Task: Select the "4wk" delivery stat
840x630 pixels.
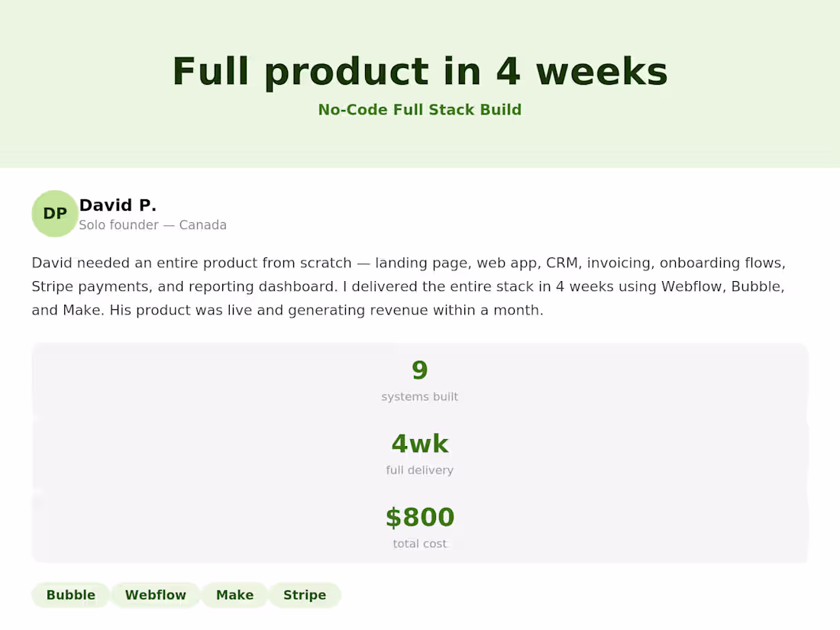Action: (x=420, y=444)
